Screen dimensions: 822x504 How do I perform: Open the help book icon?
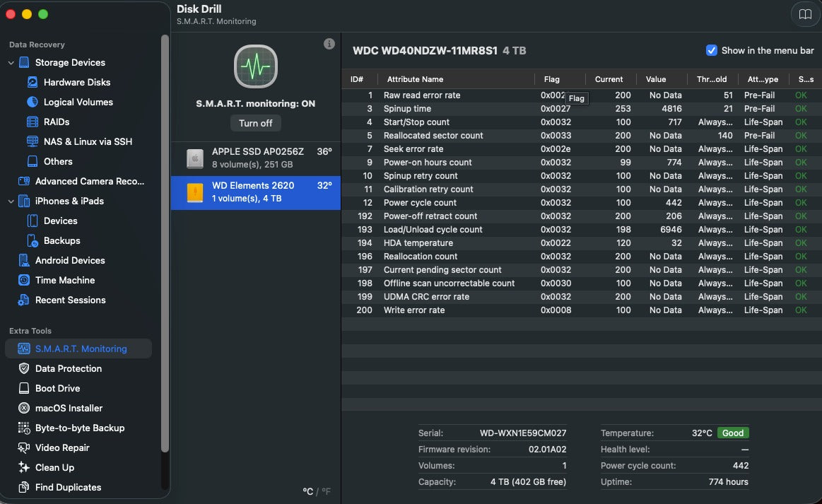click(x=805, y=14)
